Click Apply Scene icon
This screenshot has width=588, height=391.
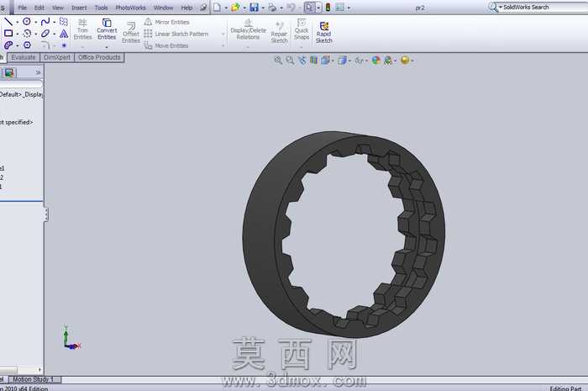click(388, 60)
